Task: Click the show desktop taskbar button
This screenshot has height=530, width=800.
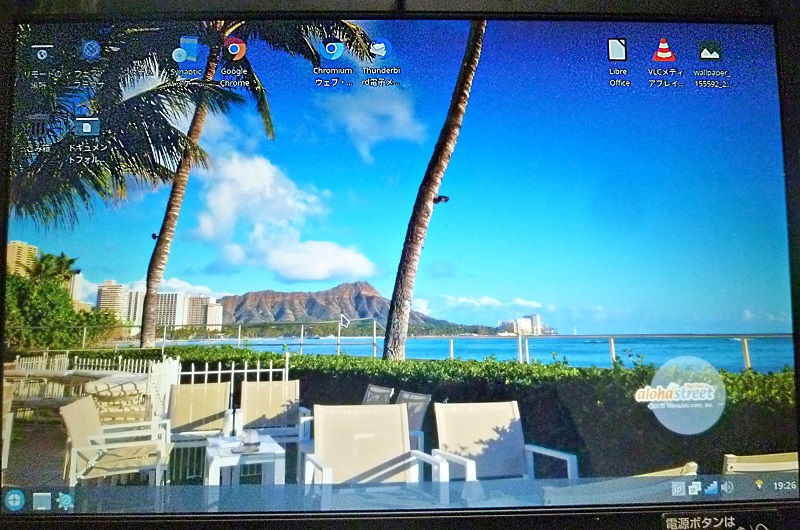Action: point(41,500)
